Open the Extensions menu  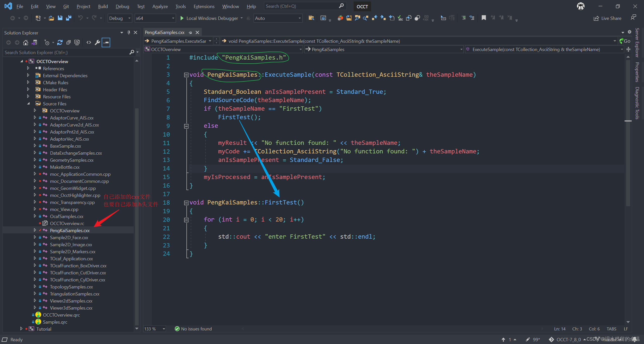pos(204,6)
